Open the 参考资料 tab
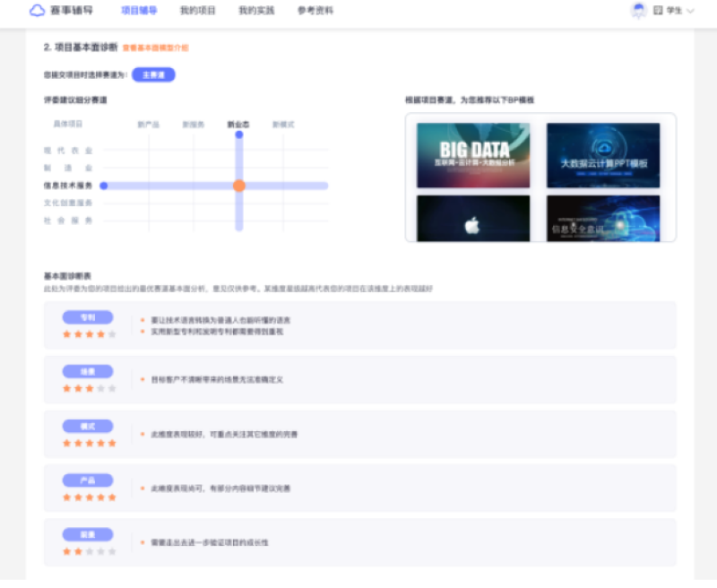 315,11
